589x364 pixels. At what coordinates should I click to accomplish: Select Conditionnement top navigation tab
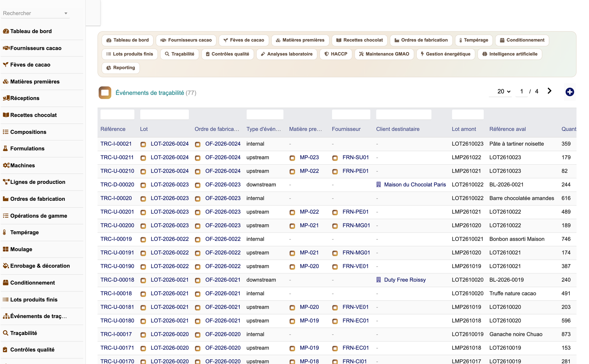click(x=522, y=40)
